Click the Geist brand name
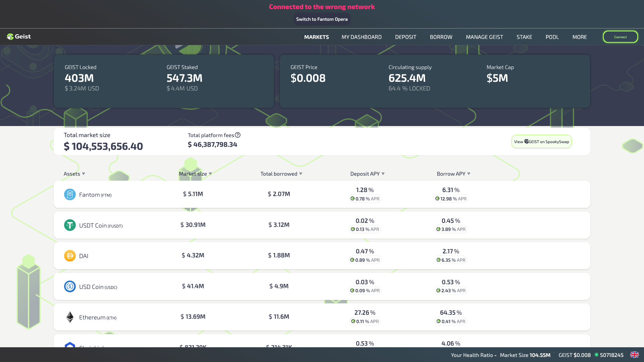This screenshot has width=644, height=362. pyautogui.click(x=23, y=37)
